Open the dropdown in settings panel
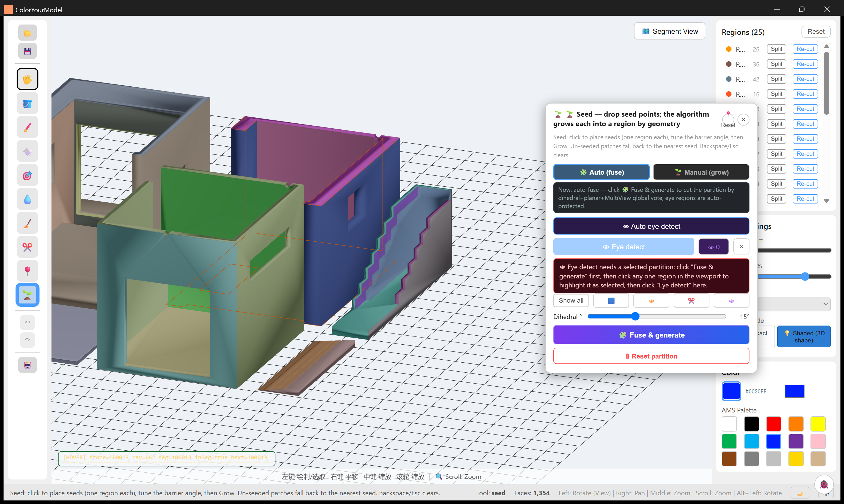 click(794, 304)
